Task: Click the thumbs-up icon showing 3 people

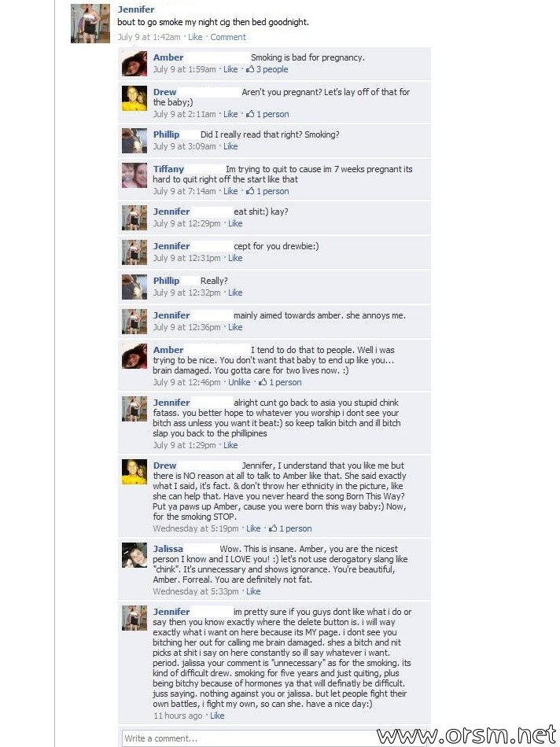Action: (x=267, y=69)
